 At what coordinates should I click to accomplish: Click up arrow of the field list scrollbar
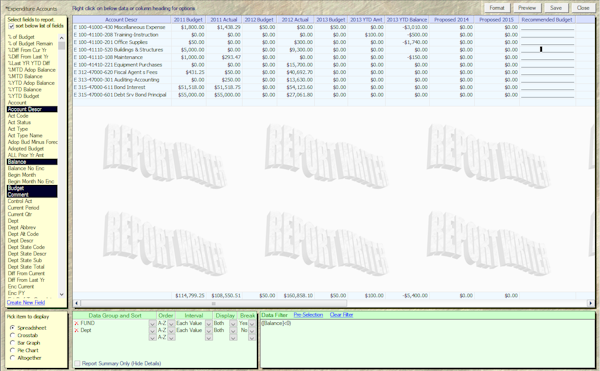(62, 37)
